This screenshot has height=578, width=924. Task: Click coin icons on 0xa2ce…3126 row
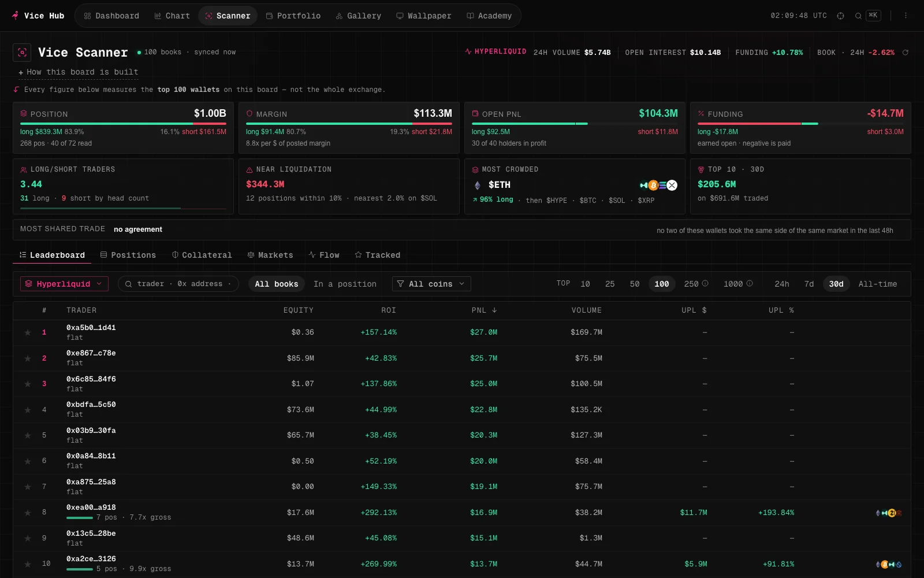pyautogui.click(x=889, y=564)
